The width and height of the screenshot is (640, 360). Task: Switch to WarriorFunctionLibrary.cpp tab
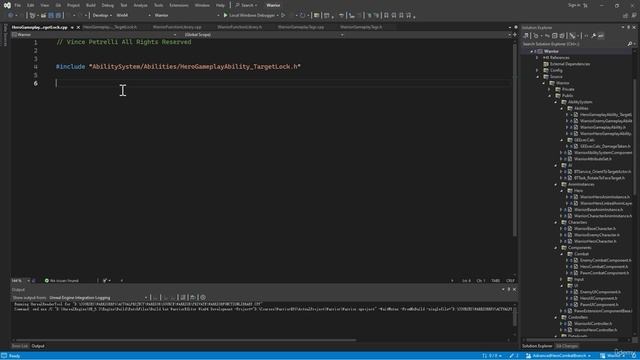point(177,27)
